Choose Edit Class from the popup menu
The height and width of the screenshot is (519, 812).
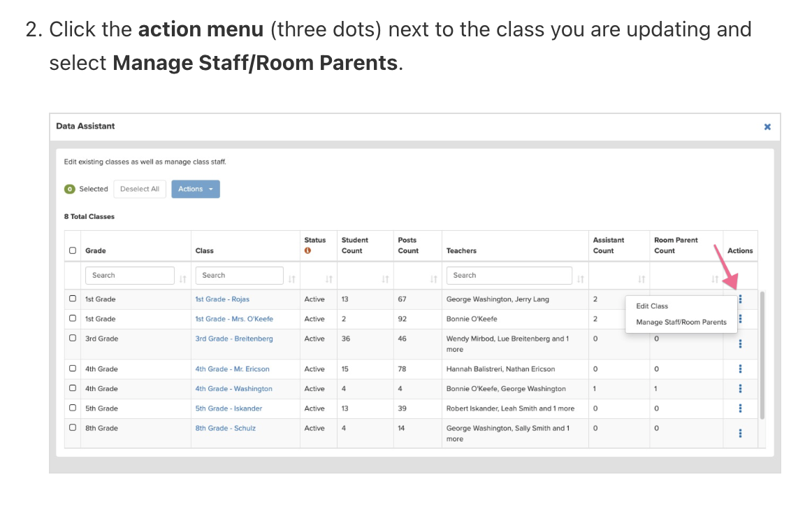652,306
